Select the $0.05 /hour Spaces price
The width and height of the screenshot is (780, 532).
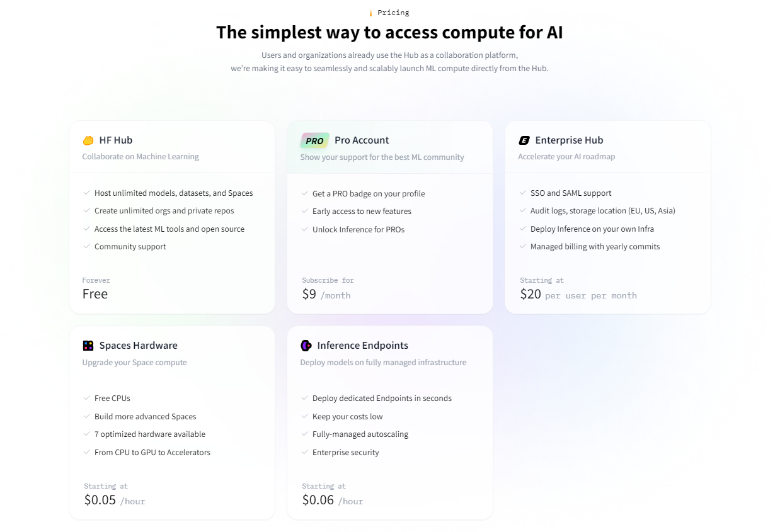coord(115,501)
